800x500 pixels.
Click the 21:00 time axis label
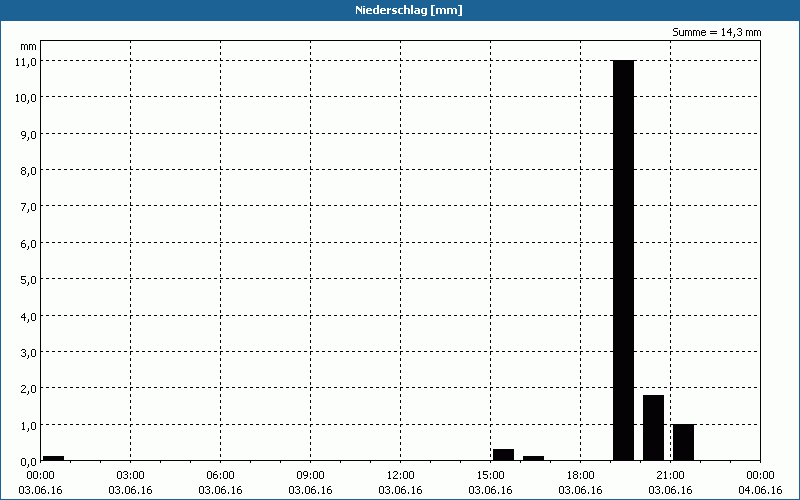click(x=670, y=476)
